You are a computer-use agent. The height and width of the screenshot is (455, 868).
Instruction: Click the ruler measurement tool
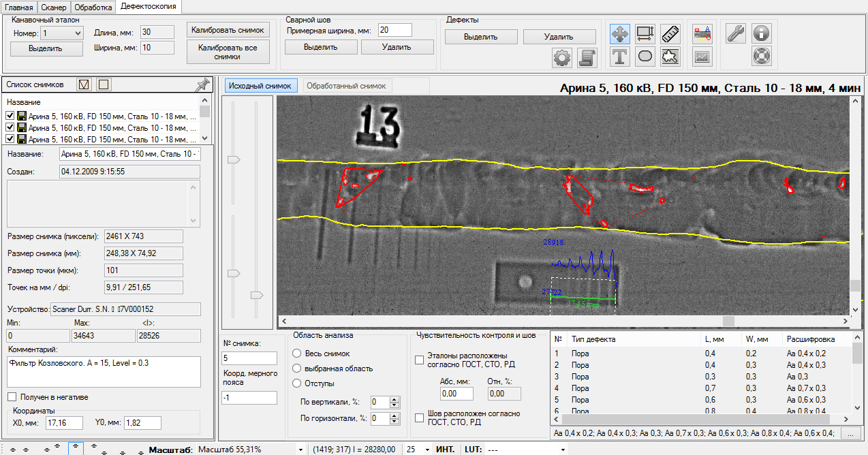coord(670,33)
